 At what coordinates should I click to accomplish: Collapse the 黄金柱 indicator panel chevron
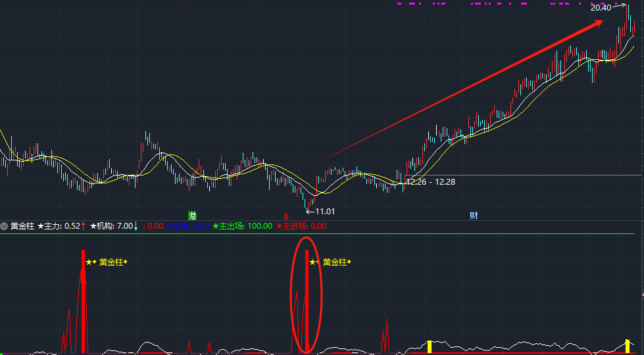click(x=5, y=226)
